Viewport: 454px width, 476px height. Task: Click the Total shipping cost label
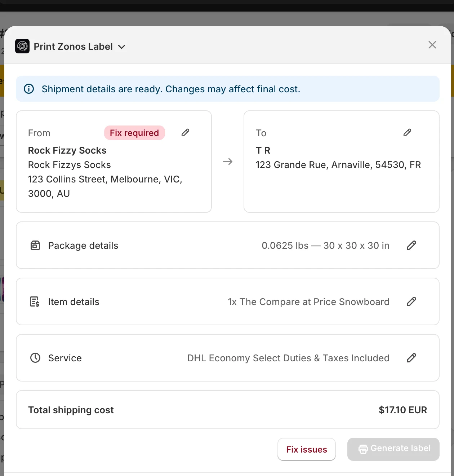point(71,410)
